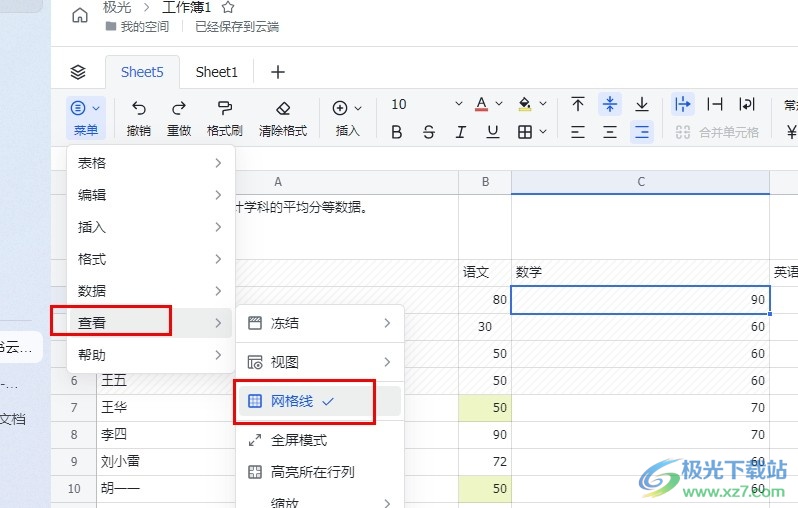Select the cell containing 72
Screen dimensions: 798x508
click(485, 462)
